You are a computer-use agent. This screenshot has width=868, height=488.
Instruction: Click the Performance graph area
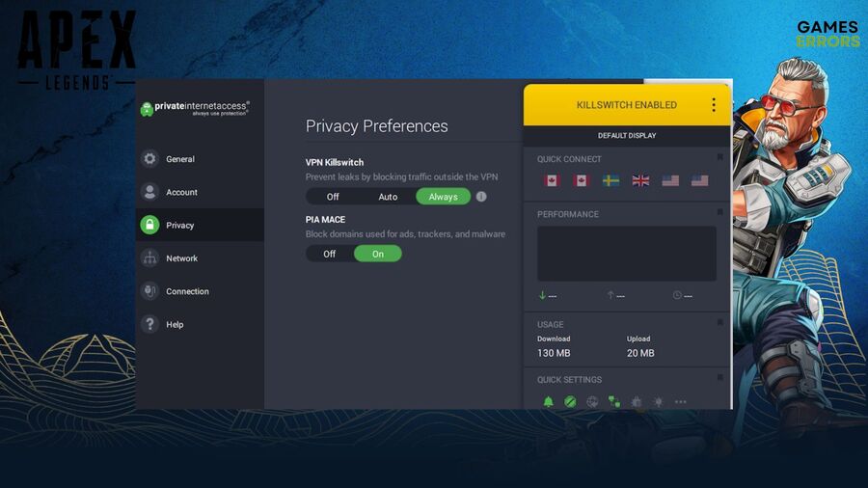(627, 254)
